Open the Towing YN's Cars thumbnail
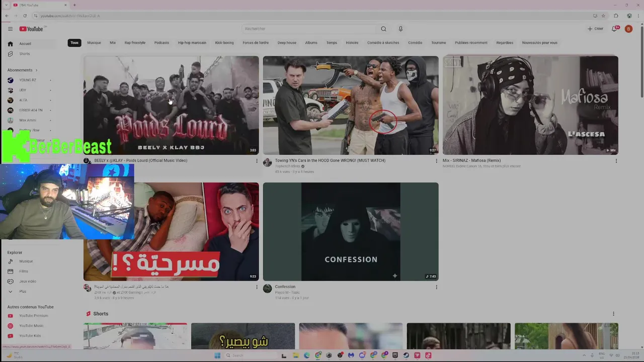Screen dimensions: 644x362 (351, 105)
